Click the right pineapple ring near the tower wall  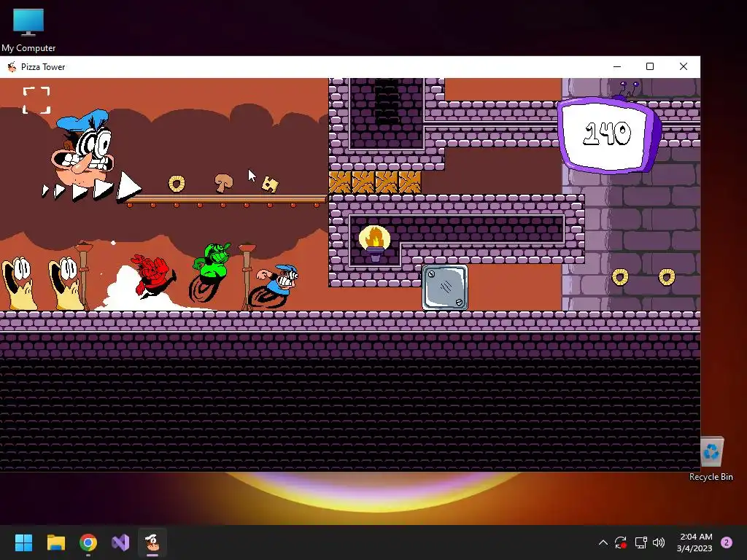pyautogui.click(x=667, y=276)
